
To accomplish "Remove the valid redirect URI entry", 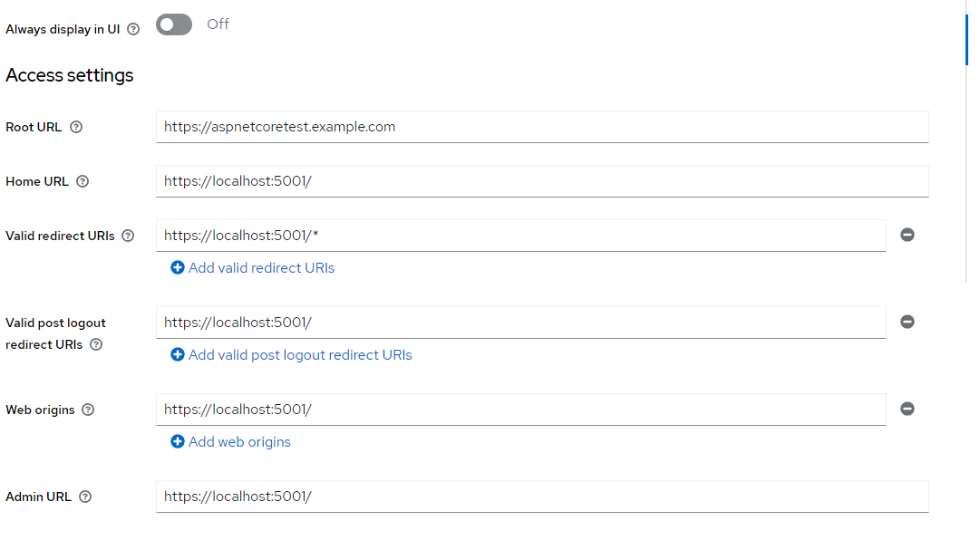I will [x=907, y=235].
